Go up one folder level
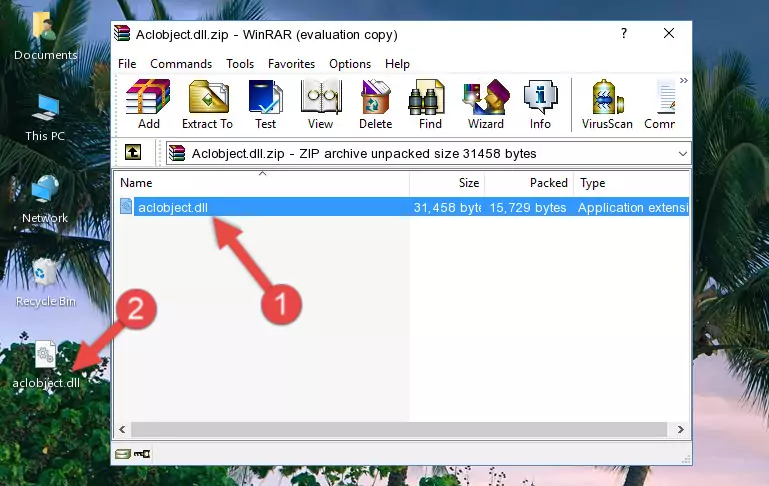The height and width of the screenshot is (486, 769). 133,153
